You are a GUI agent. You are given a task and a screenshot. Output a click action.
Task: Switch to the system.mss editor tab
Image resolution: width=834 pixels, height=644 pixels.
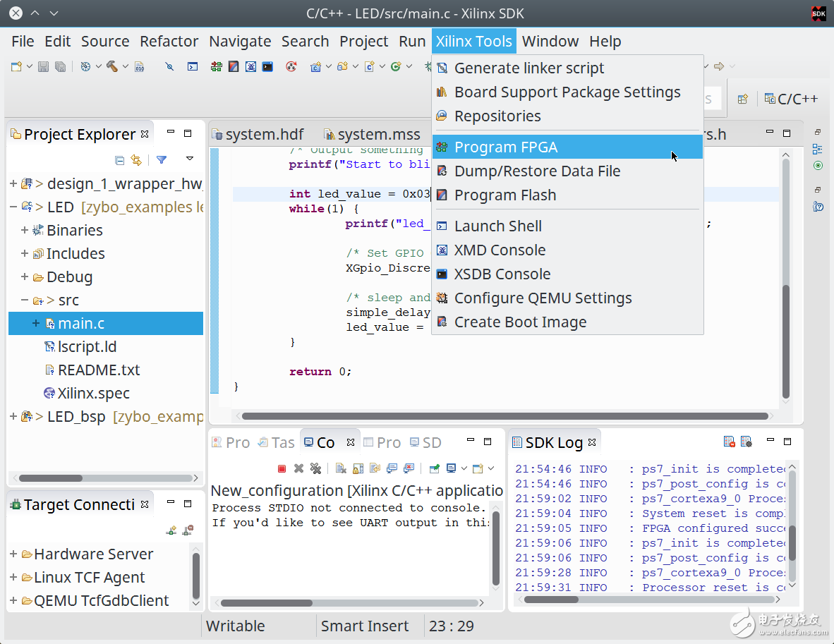(x=371, y=134)
